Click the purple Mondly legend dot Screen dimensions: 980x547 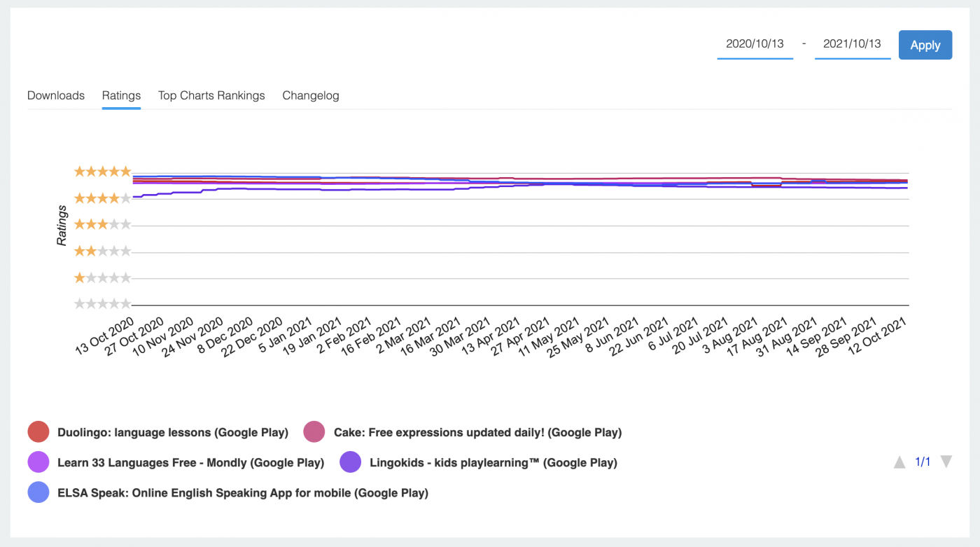[38, 462]
